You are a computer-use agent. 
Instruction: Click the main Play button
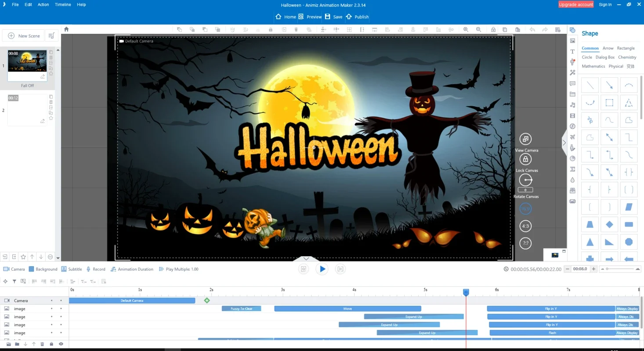pos(322,269)
